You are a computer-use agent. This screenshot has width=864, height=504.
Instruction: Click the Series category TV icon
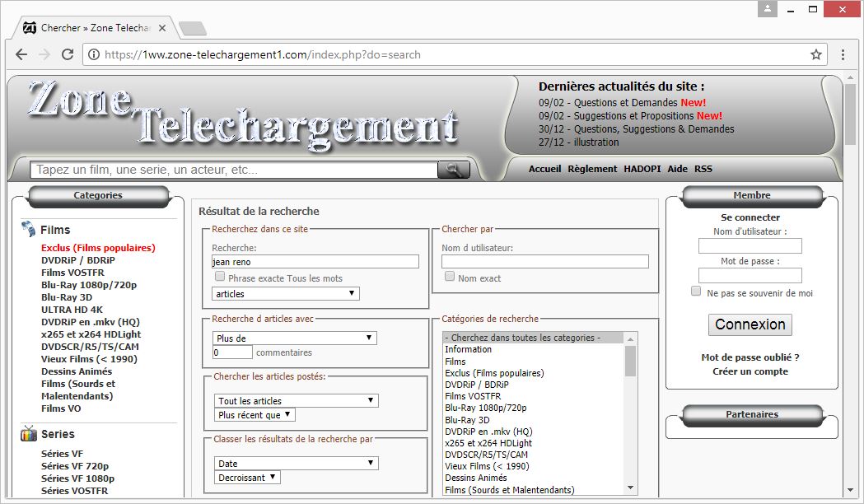point(29,433)
